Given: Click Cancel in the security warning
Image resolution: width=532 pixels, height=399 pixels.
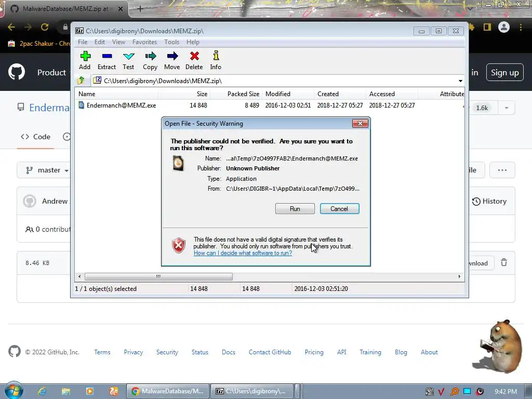Looking at the screenshot, I should click(x=339, y=209).
